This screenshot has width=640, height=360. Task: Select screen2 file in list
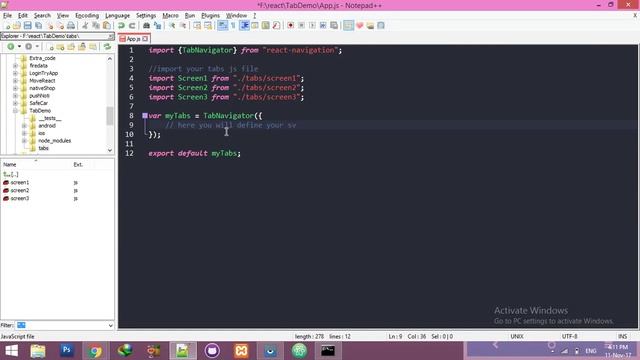[20, 191]
